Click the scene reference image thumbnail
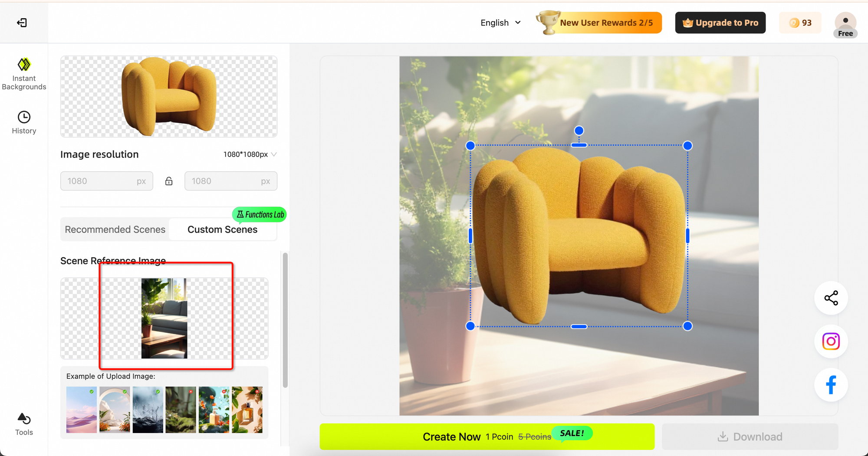 164,318
